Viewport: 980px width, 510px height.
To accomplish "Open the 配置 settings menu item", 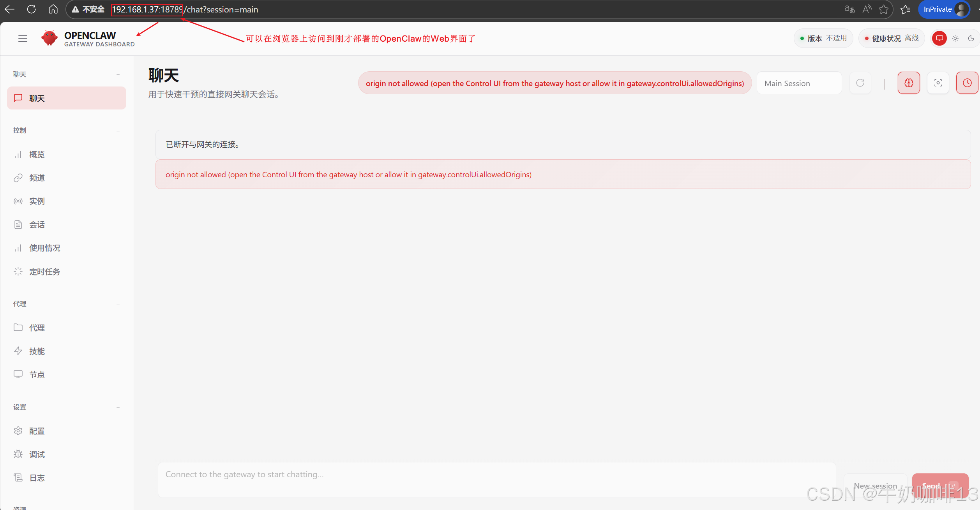I will [x=37, y=431].
